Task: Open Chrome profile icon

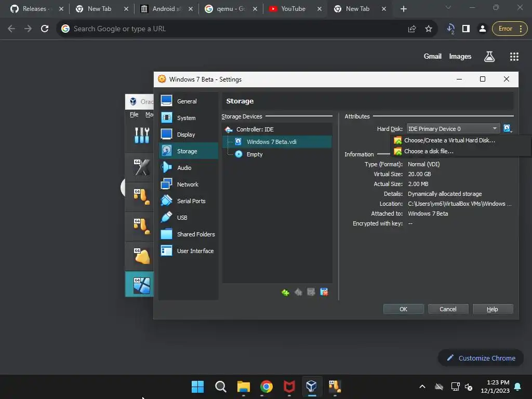Action: [482, 29]
